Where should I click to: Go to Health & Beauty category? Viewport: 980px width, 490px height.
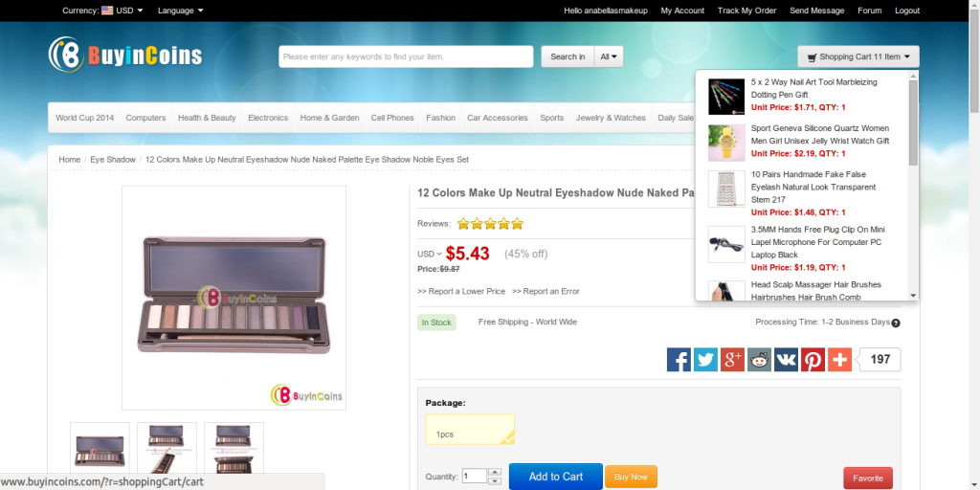pos(207,118)
